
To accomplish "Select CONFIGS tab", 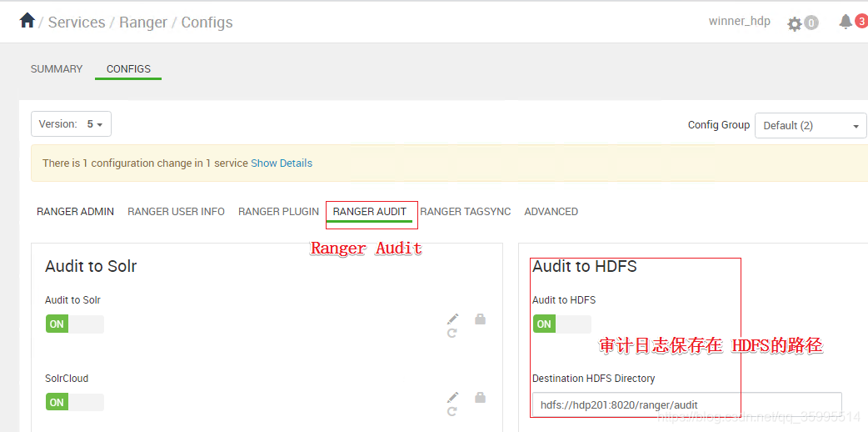I will point(128,68).
